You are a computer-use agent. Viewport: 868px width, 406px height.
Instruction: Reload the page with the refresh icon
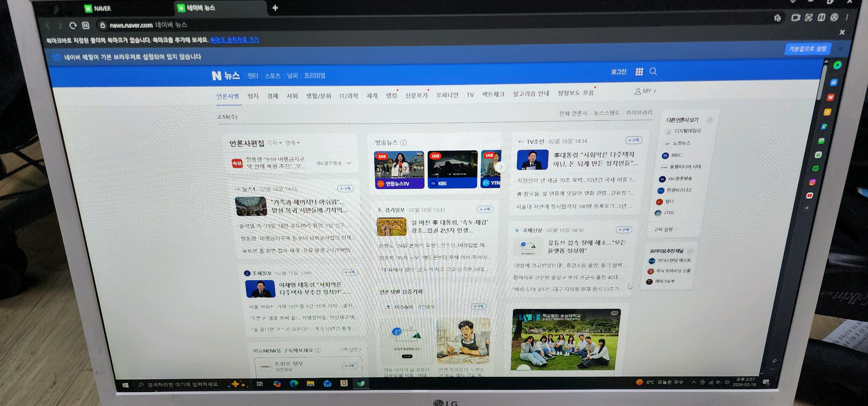tap(72, 25)
